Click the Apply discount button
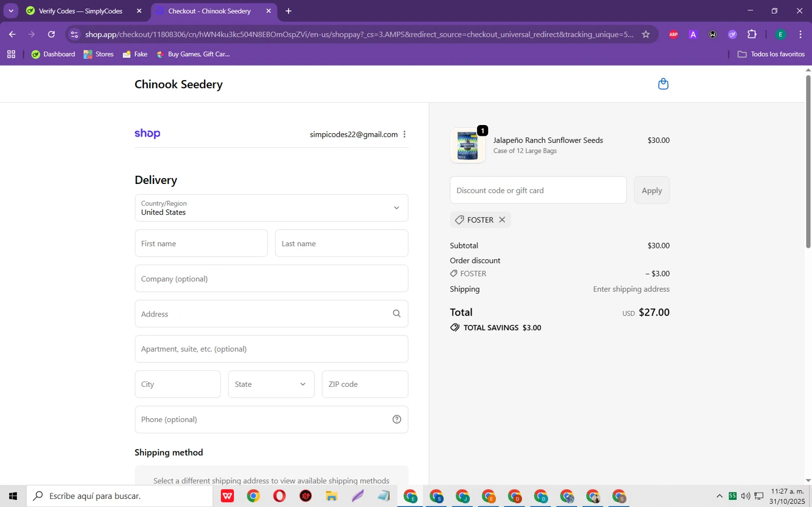 652,190
